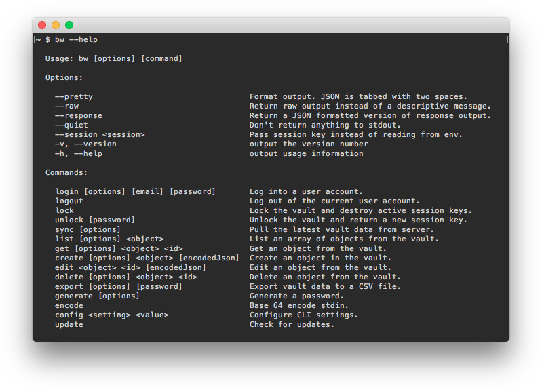542x392 pixels.
Task: Click the 'logout' command text
Action: click(x=69, y=201)
